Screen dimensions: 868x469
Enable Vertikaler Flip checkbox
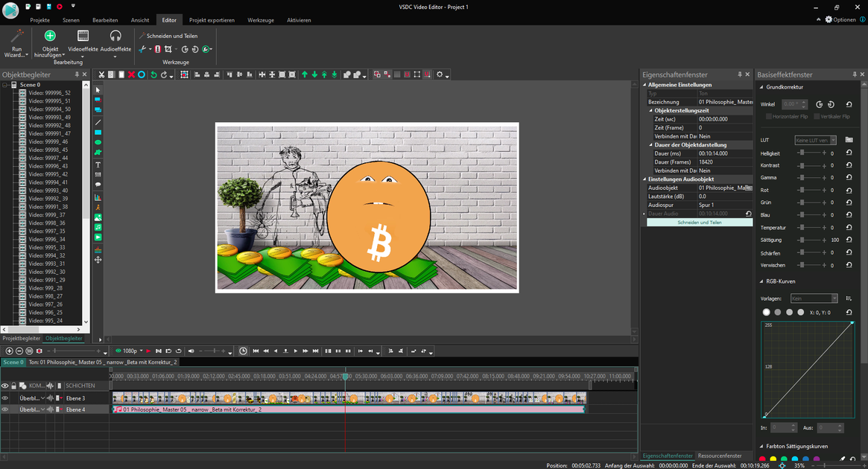[817, 117]
